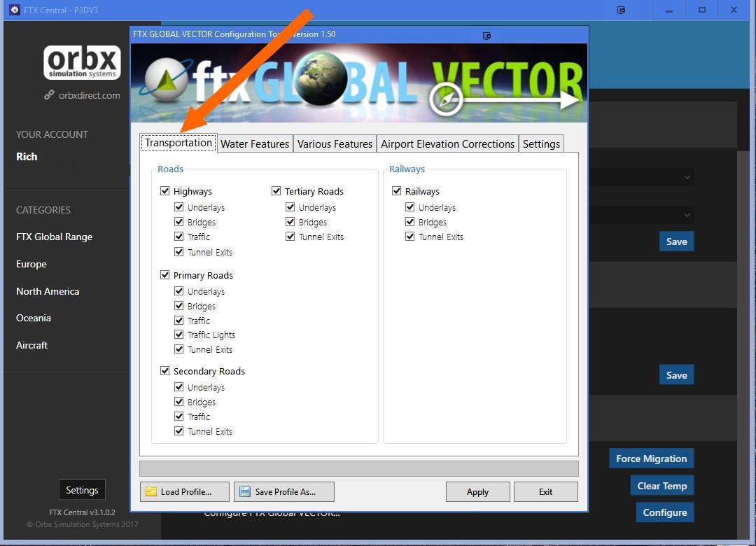Open the Settings tab in VECTOR dialog
756x546 pixels.
pos(541,143)
